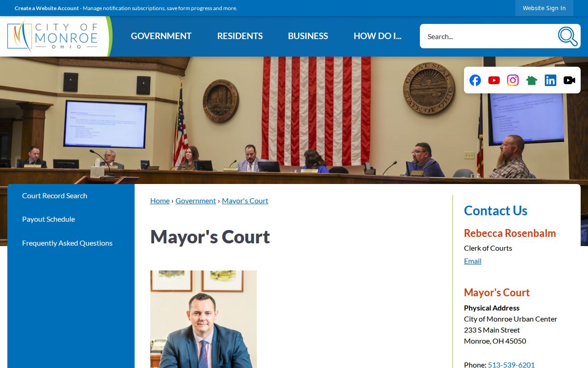Open Frequently Asked Questions in sidebar
Image resolution: width=588 pixels, height=368 pixels.
coord(67,243)
